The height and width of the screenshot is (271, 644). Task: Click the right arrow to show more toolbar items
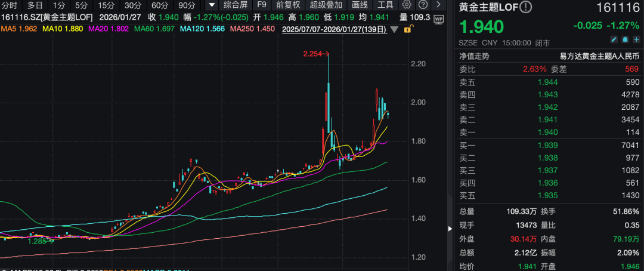[x=438, y=5]
